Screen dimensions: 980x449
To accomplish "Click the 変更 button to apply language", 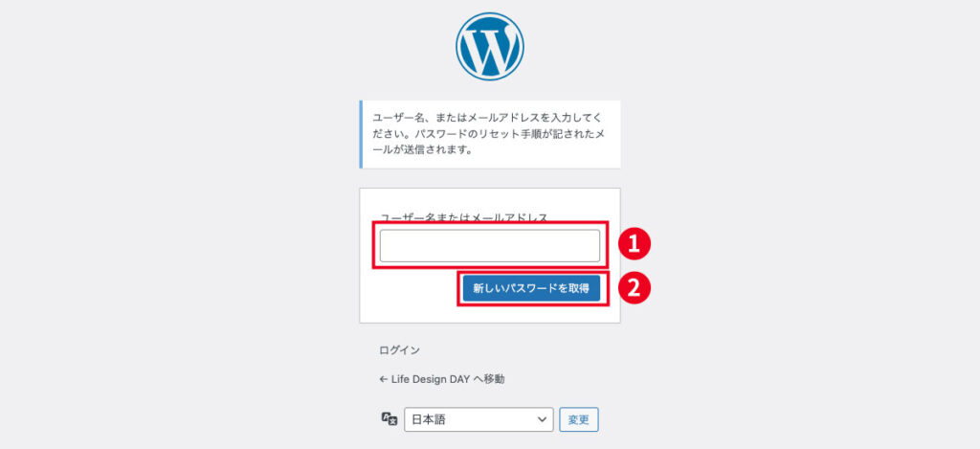I will tap(579, 419).
